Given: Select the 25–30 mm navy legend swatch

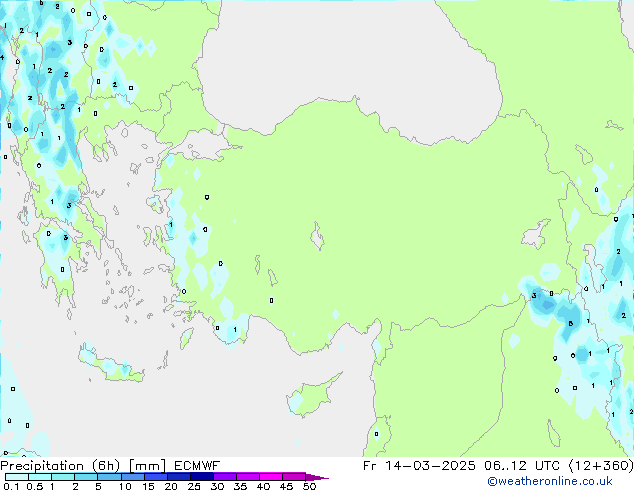Looking at the screenshot, I should point(201,477).
